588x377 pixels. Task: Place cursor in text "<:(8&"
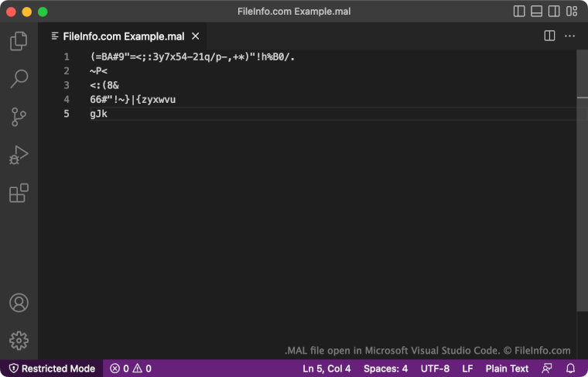[x=104, y=85]
